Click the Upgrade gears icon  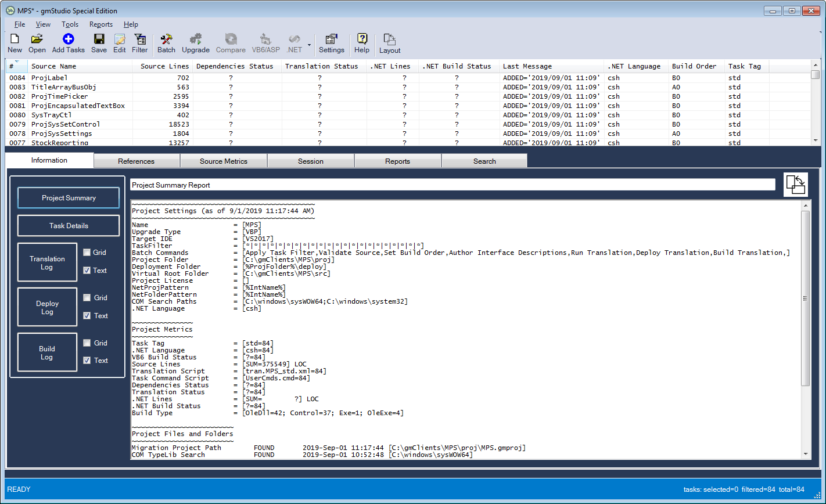196,39
